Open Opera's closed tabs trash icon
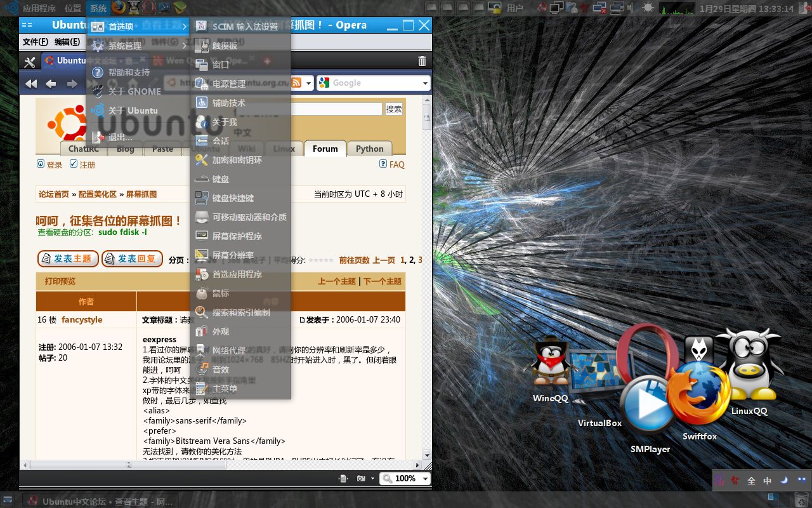Image resolution: width=812 pixels, height=508 pixels. [x=422, y=61]
